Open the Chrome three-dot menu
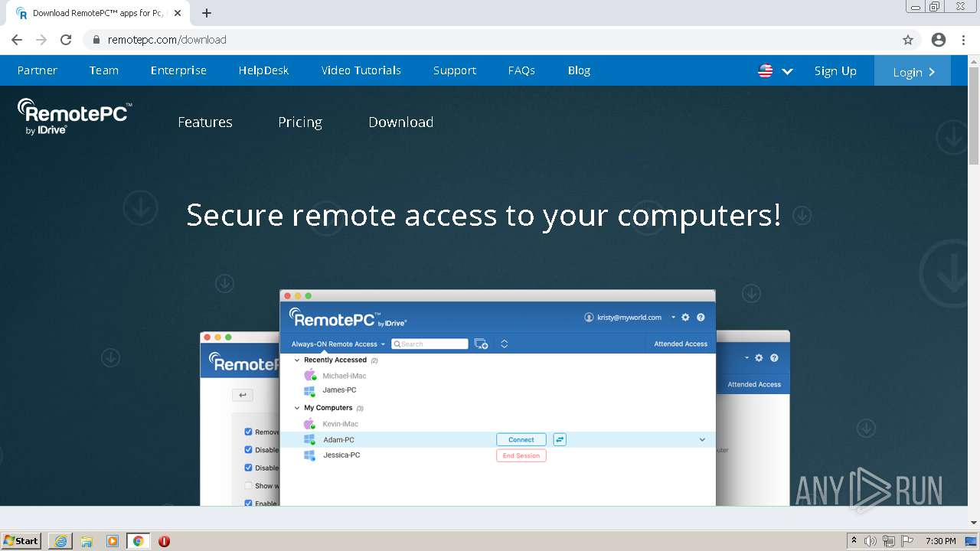The height and width of the screenshot is (551, 980). point(963,40)
